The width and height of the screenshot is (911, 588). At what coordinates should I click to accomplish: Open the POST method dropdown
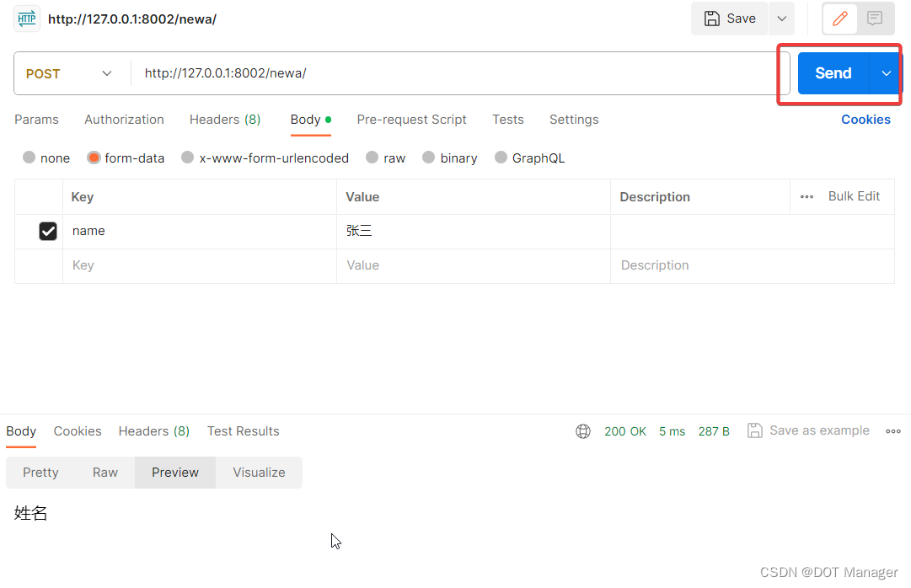(68, 74)
